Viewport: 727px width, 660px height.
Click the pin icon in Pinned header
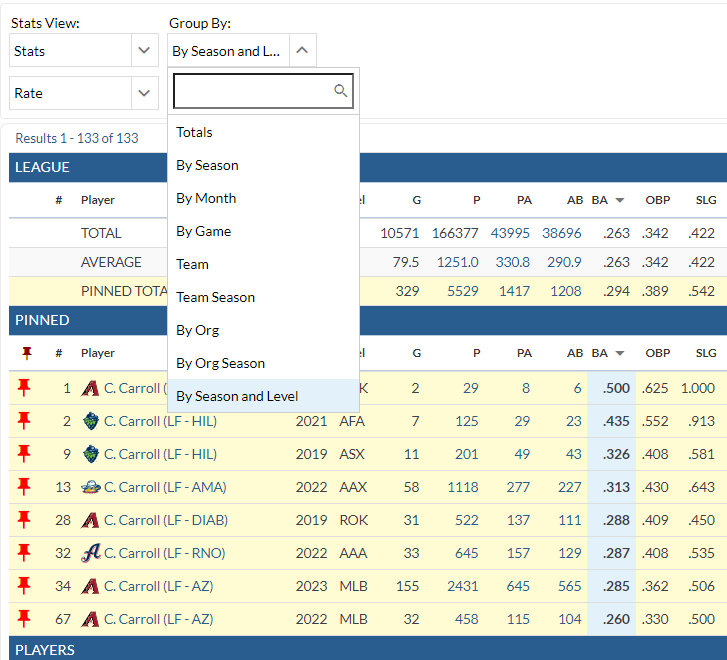coord(26,353)
